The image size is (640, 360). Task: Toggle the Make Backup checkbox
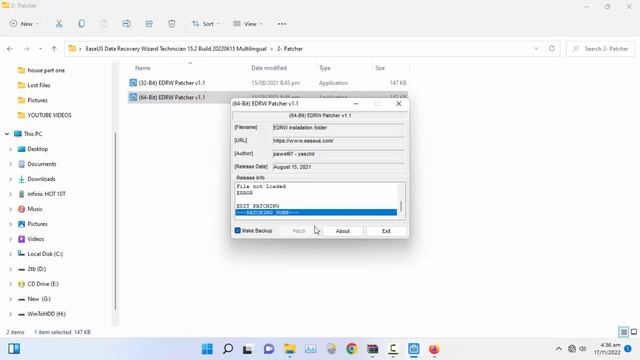click(x=238, y=231)
